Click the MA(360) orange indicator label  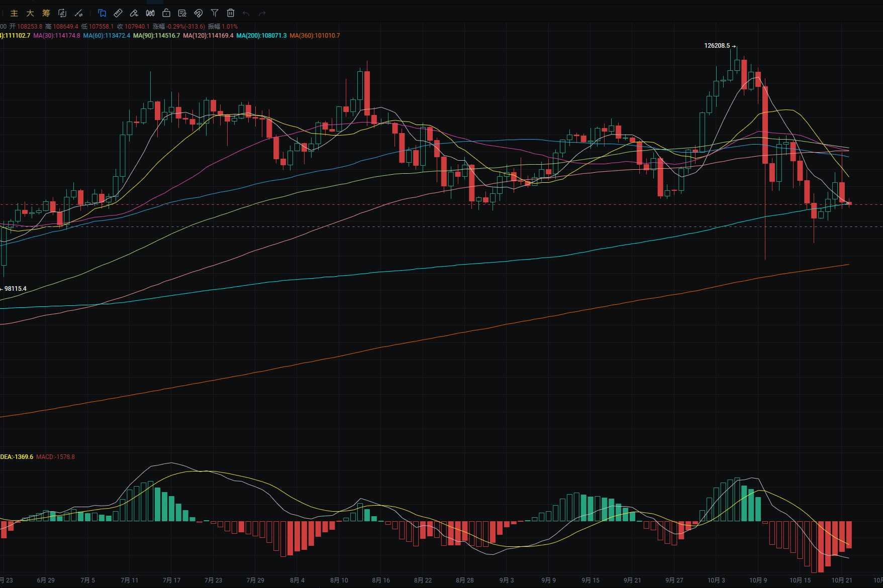tap(315, 36)
